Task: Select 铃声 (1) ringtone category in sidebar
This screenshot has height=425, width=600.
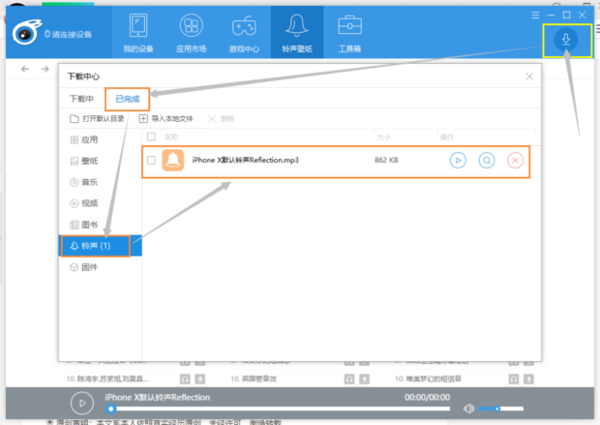Action: [x=94, y=245]
